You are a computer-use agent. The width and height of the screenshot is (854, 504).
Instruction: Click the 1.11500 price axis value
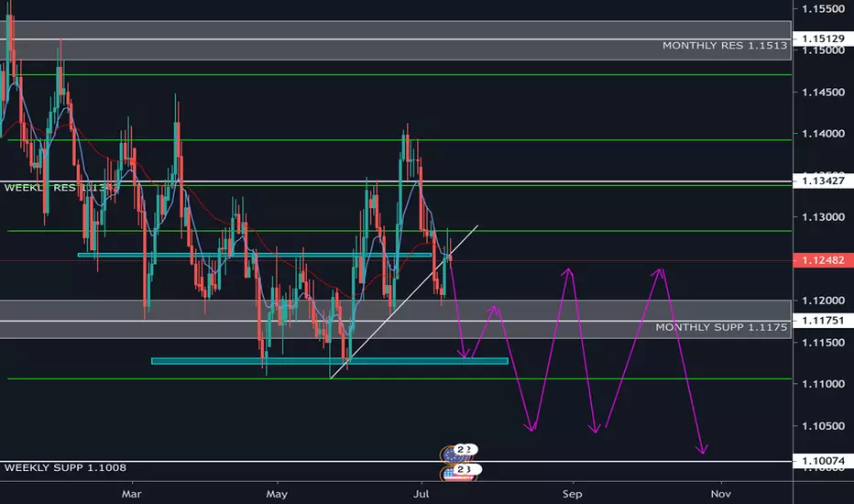pyautogui.click(x=823, y=343)
